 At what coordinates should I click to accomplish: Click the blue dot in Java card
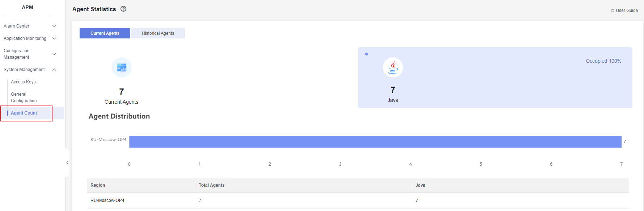pos(367,54)
